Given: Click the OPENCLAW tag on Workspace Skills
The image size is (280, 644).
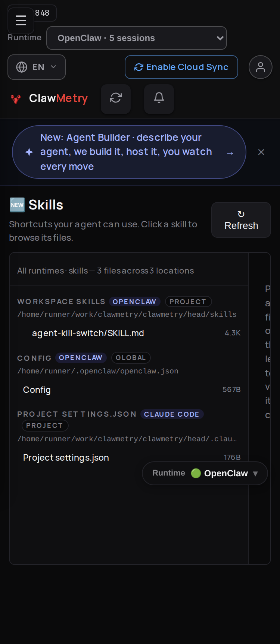Looking at the screenshot, I should 134,302.
